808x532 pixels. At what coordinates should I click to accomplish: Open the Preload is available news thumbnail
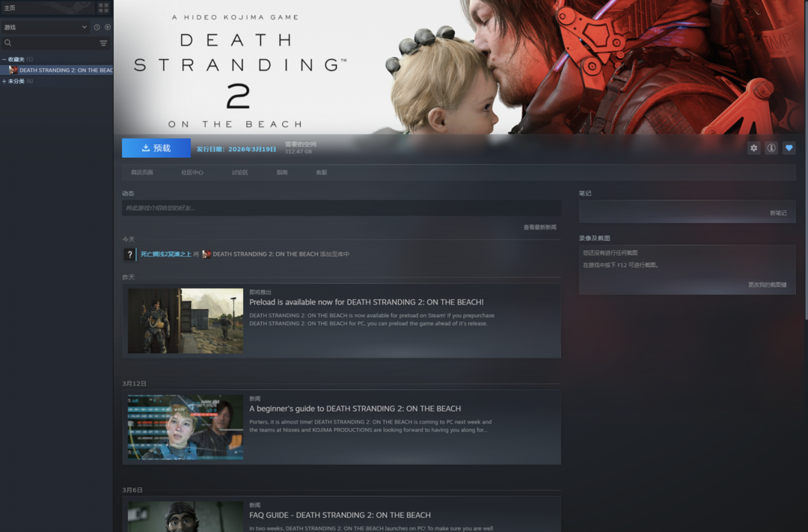pyautogui.click(x=186, y=321)
